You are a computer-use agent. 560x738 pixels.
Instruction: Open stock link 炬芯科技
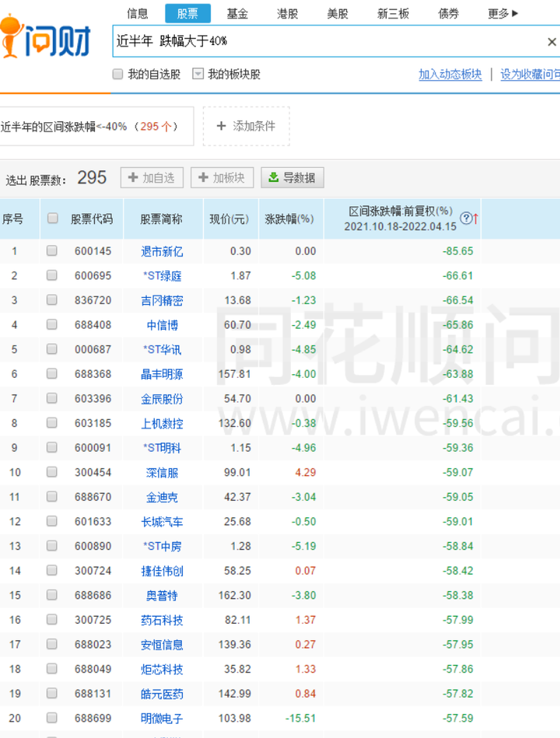[162, 670]
